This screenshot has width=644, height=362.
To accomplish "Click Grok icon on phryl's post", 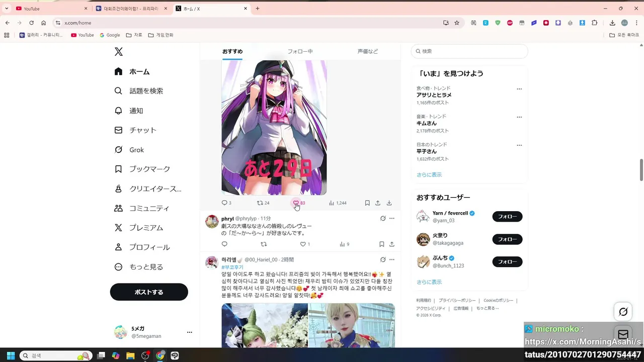I will point(383,219).
